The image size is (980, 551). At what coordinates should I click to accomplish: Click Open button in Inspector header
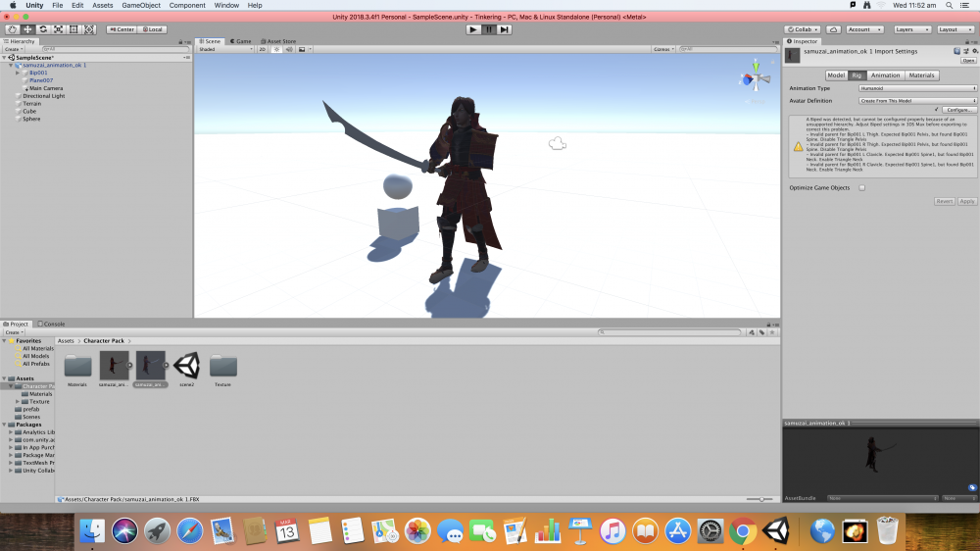(968, 60)
